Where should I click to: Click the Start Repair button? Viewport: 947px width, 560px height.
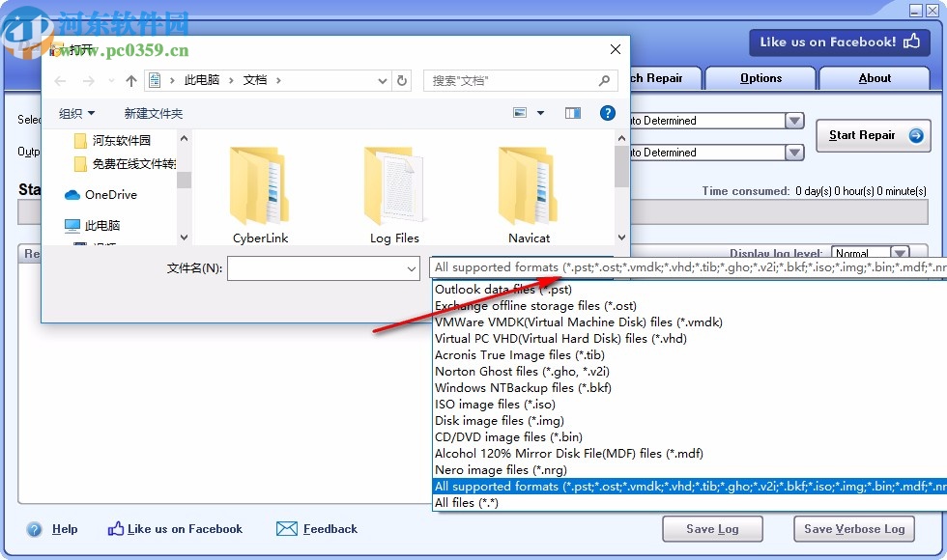point(873,136)
